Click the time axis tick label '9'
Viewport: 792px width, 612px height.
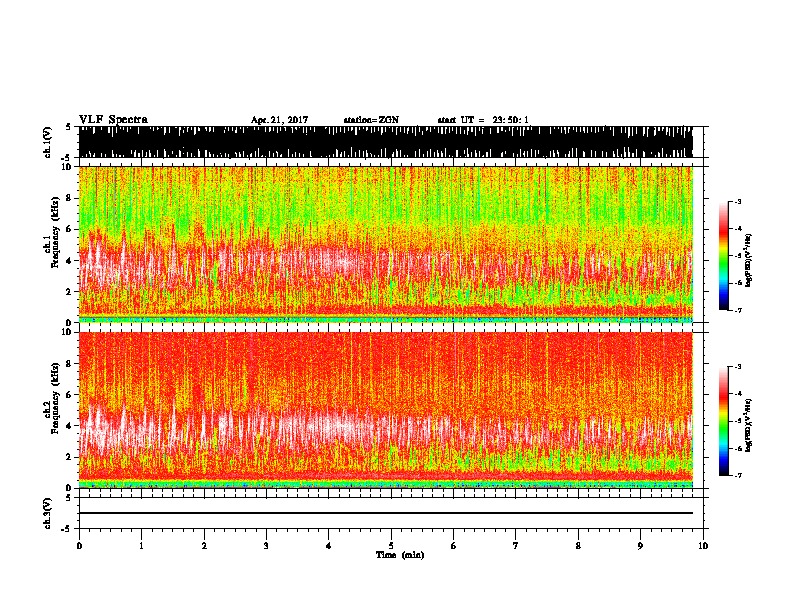(x=640, y=546)
